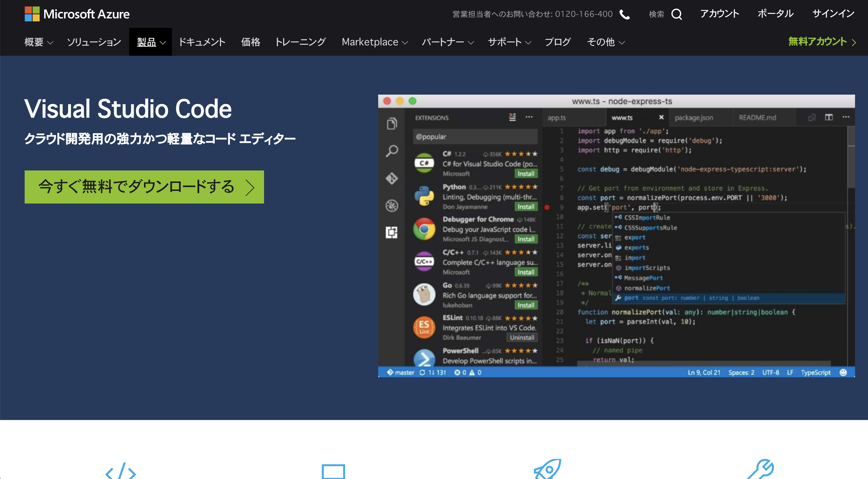Image resolution: width=868 pixels, height=479 pixels.
Task: Click the sync changes icon in status bar
Action: 422,372
